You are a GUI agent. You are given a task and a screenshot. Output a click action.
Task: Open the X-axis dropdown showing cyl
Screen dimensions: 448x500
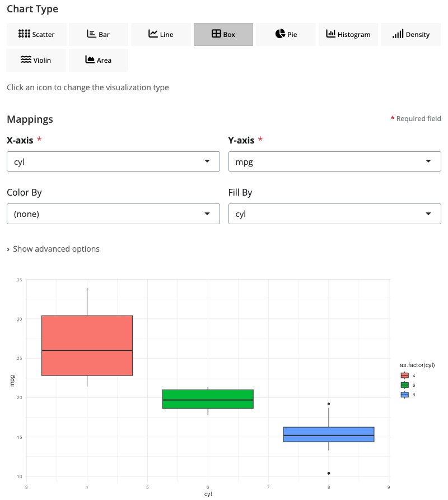[113, 162]
